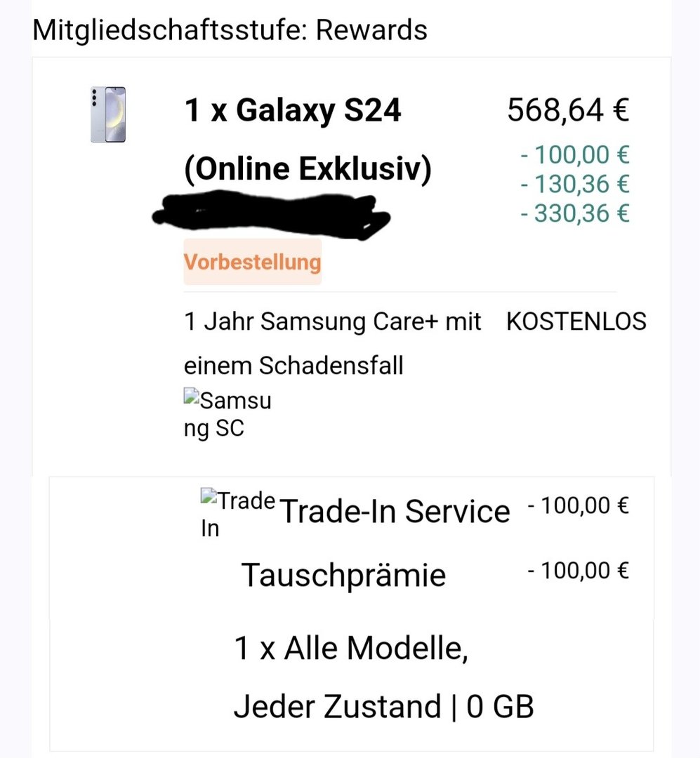The image size is (700, 758).
Task: Click the green 330,36 € discount line
Action: click(x=575, y=213)
